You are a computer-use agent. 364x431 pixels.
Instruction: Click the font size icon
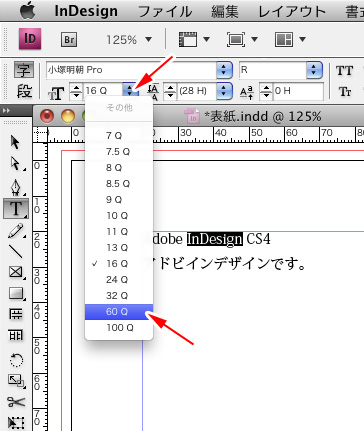tap(56, 93)
